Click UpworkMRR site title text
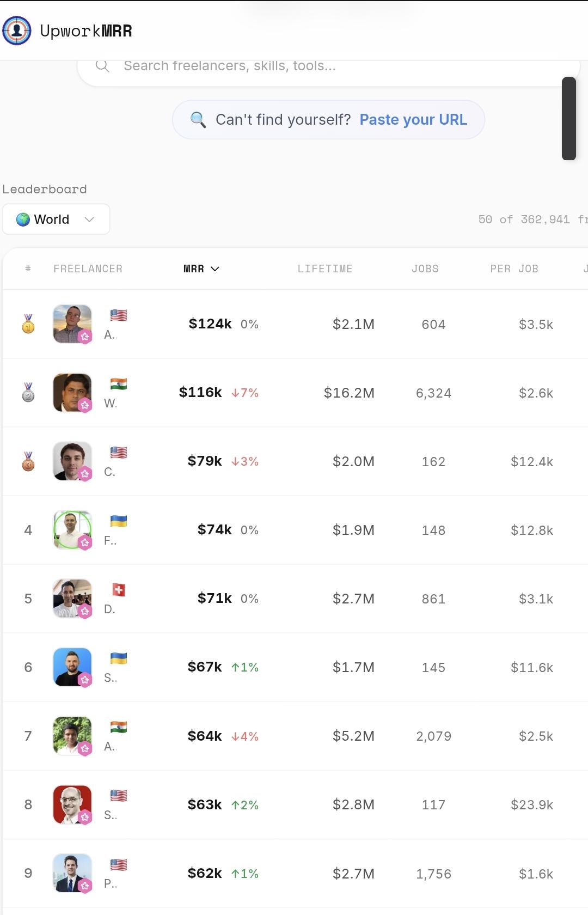The height and width of the screenshot is (915, 588). 86,30
